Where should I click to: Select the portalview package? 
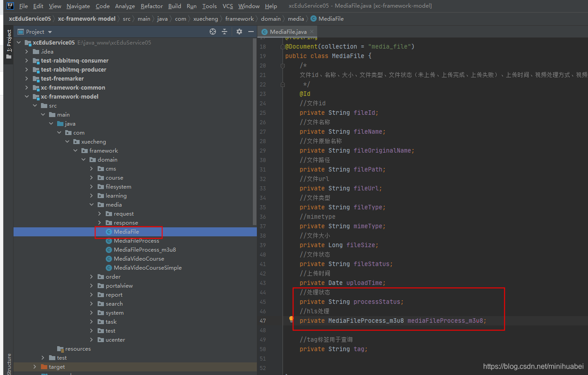tap(119, 286)
